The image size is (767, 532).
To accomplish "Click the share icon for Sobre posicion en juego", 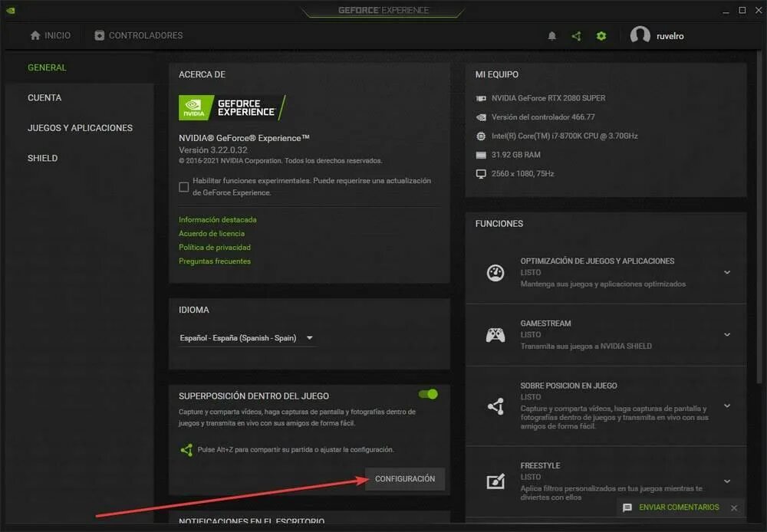I will [x=495, y=406].
